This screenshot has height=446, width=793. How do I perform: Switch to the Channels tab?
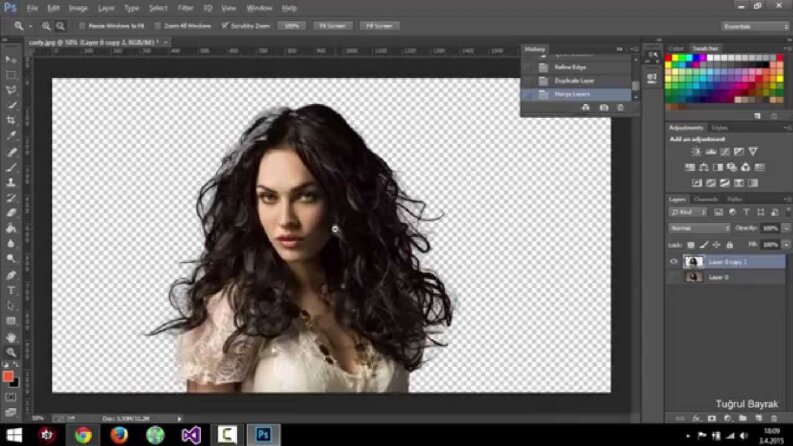[706, 199]
